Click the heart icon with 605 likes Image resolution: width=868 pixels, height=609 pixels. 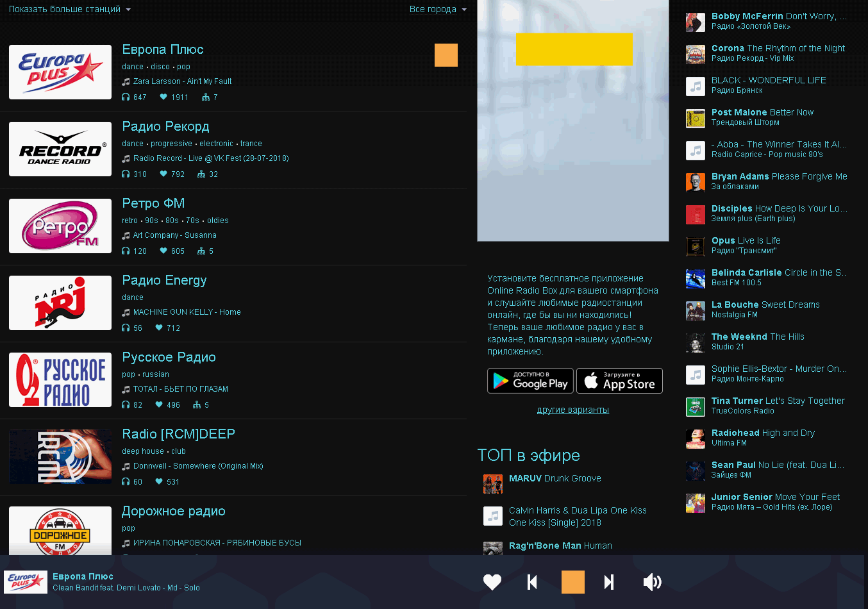pos(163,251)
